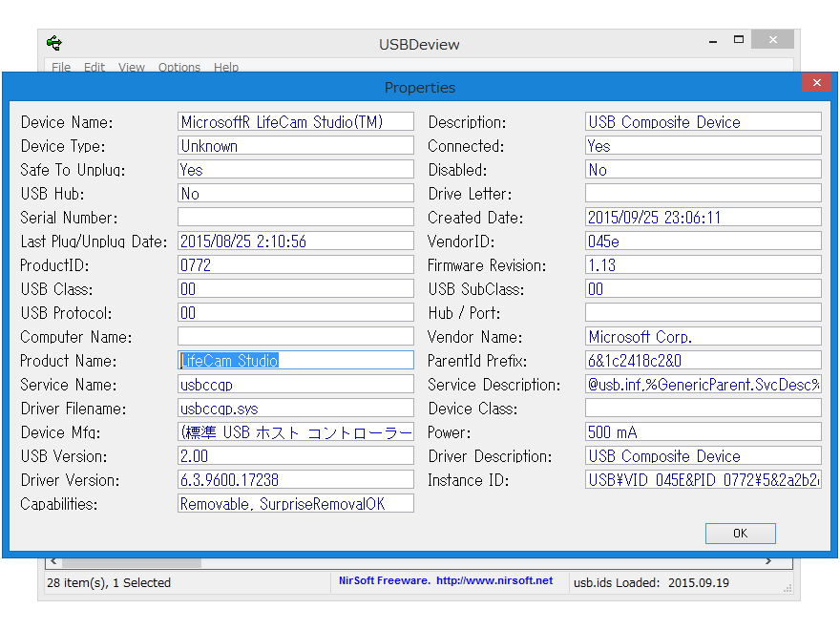Click the Driver Version field
The height and width of the screenshot is (630, 840).
point(296,479)
